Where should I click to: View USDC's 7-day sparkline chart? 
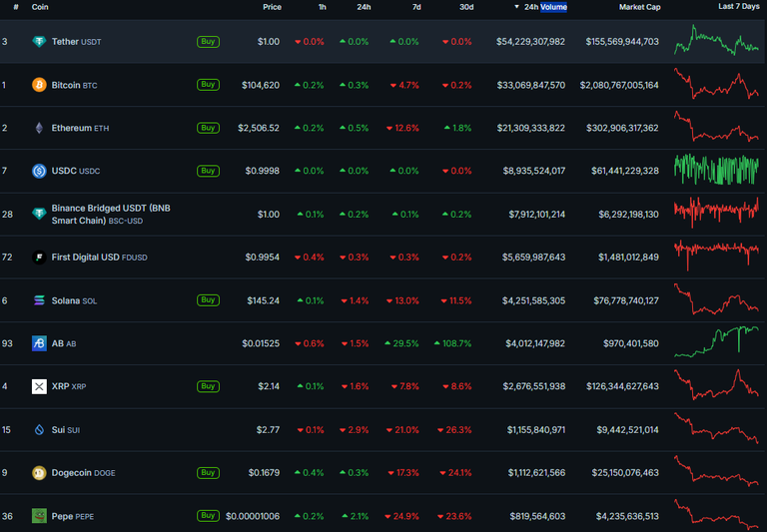[x=716, y=170]
